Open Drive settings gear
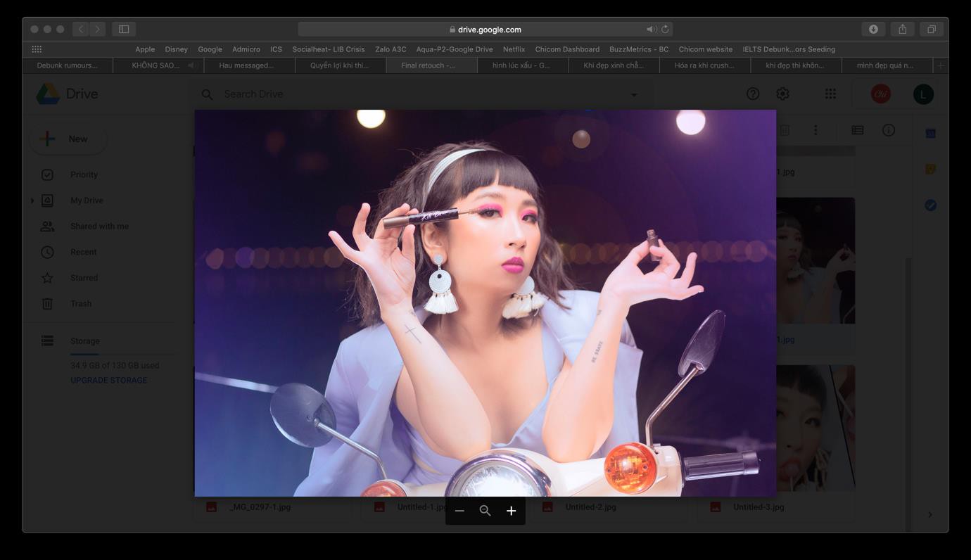971x560 pixels. point(782,94)
